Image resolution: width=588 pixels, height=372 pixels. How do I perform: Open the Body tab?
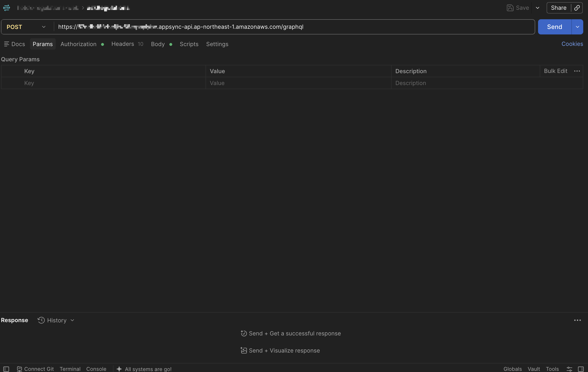[162, 44]
